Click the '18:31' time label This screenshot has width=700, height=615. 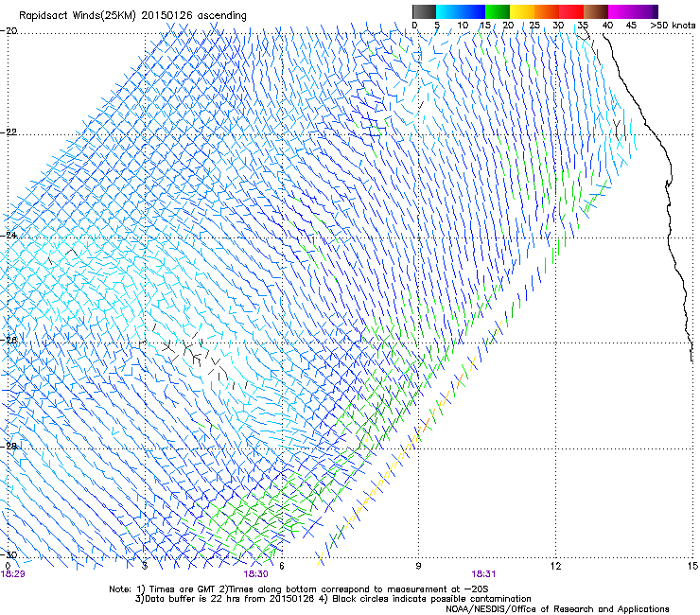click(483, 574)
